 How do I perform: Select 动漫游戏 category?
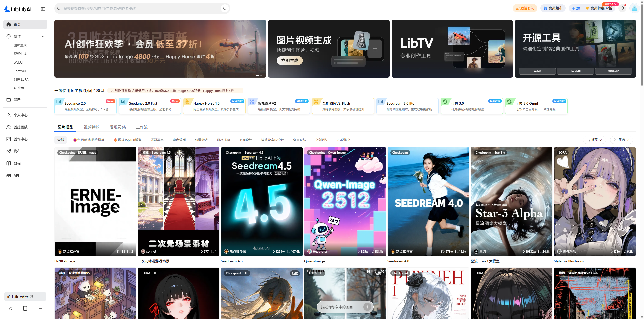pos(201,140)
